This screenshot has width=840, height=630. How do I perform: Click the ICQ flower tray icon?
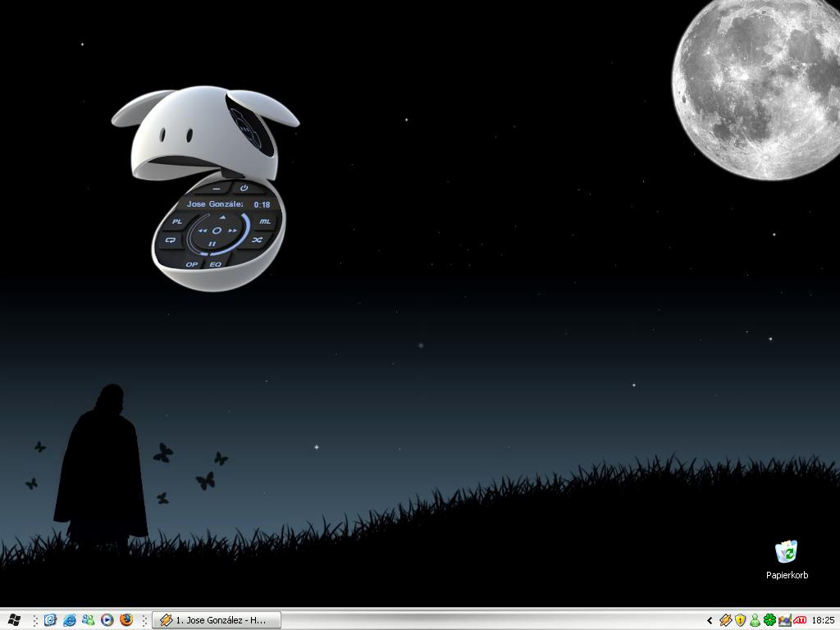tap(769, 620)
